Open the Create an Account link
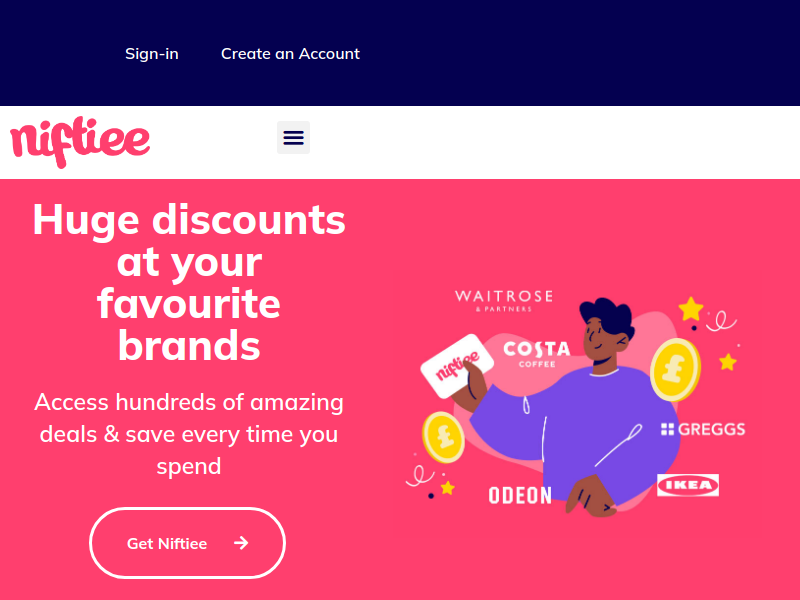 290,54
